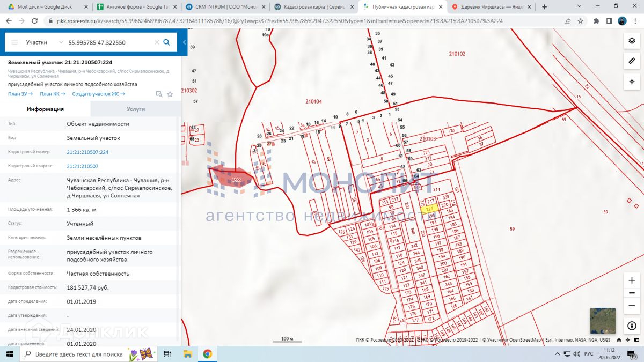The width and height of the screenshot is (644, 362).
Task: Open the map layers panel
Action: point(632,41)
